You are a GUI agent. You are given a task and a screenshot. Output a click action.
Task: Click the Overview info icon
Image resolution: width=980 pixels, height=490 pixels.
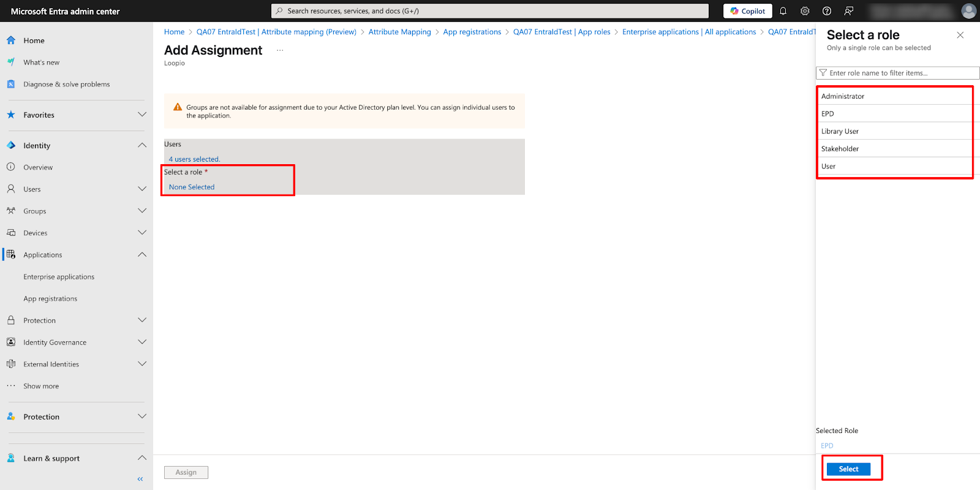[x=11, y=167]
